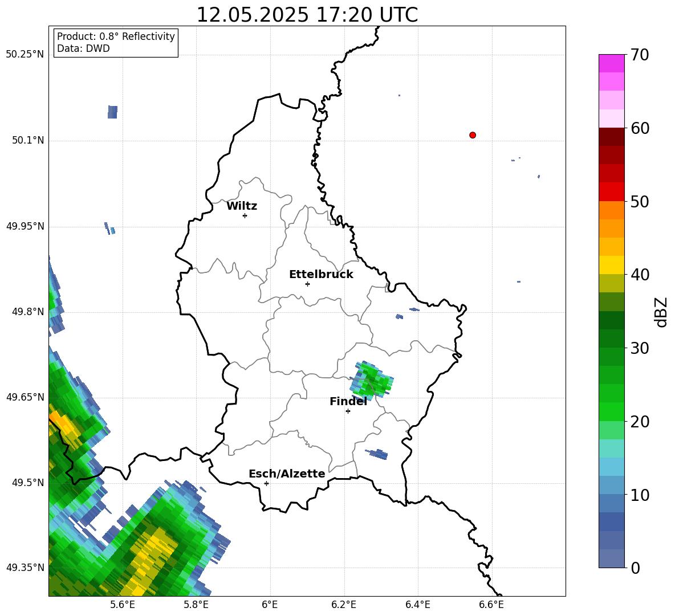Click the bright green 20 dBZ colorbar segment
Image resolution: width=675 pixels, height=616 pixels.
[x=611, y=411]
